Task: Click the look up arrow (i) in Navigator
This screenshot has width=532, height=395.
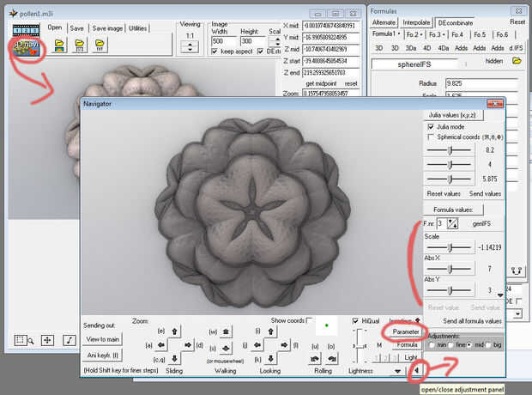Action: 270,331
